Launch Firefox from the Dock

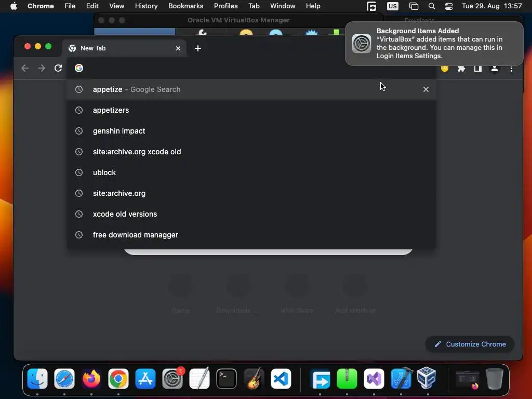(x=91, y=379)
